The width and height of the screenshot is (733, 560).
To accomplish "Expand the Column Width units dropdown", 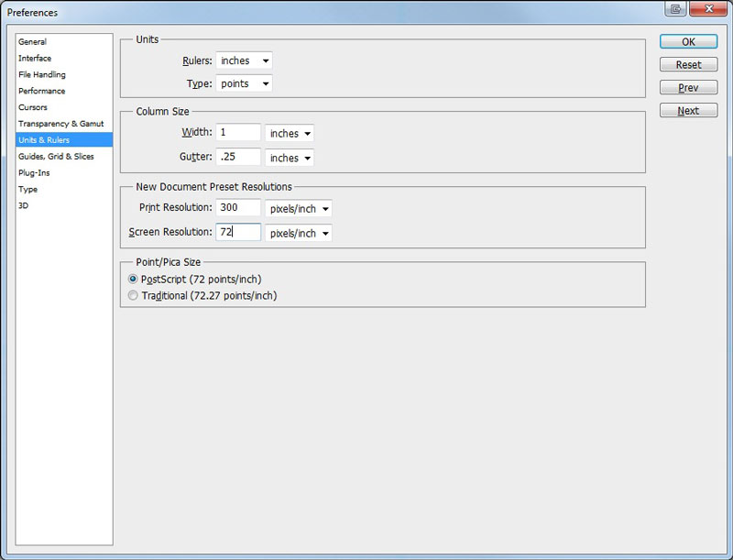I will tap(289, 134).
